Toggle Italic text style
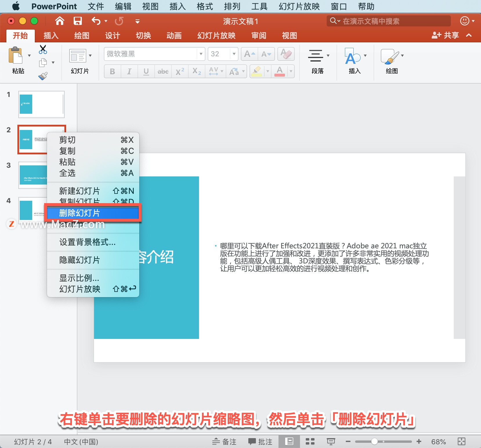This screenshot has width=481, height=448. tap(129, 71)
